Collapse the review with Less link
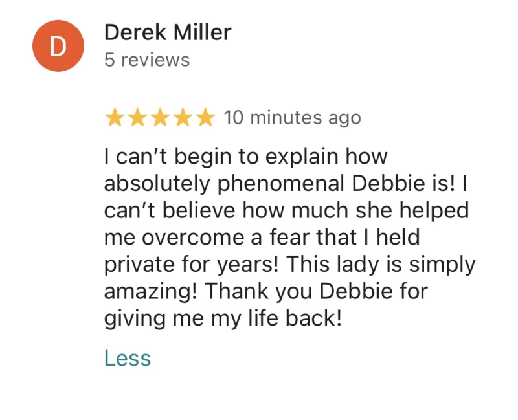Image resolution: width=518 pixels, height=420 pixels. (x=128, y=358)
